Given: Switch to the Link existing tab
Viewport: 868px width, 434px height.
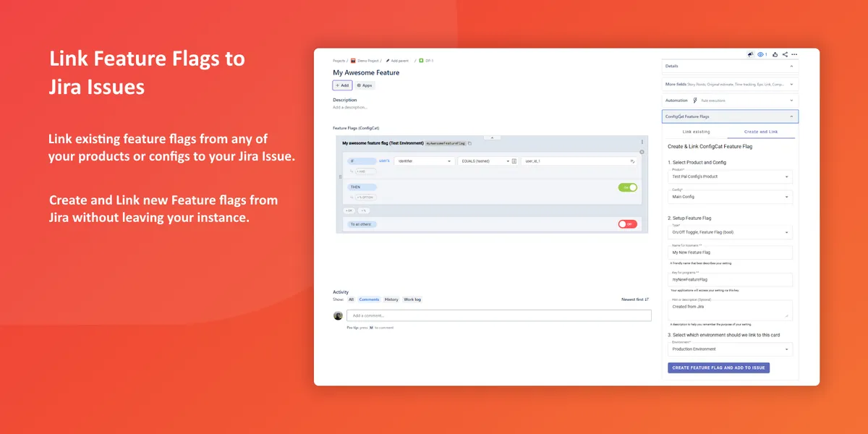Looking at the screenshot, I should [x=697, y=132].
